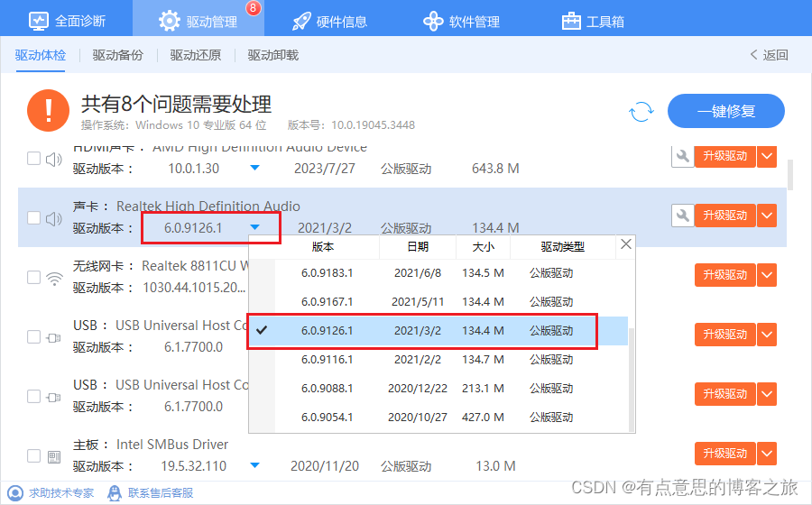
Task: Switch to 驱动还原 sub-tab
Action: 195,55
